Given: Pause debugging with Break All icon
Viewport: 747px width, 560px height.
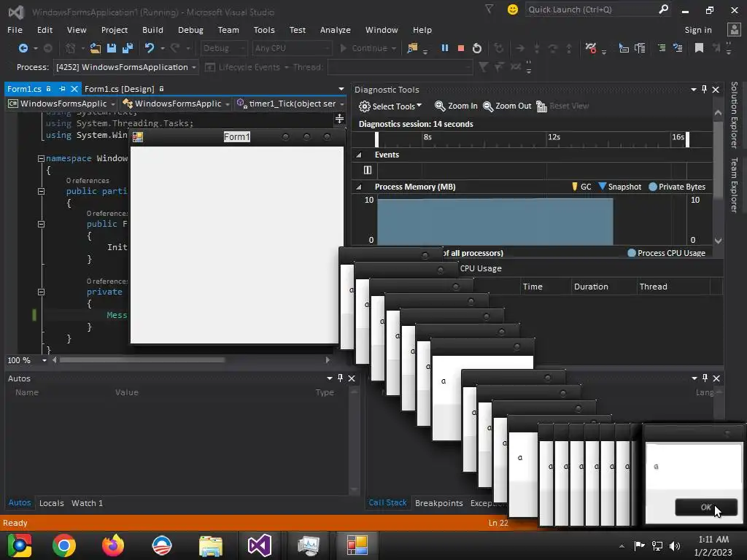Looking at the screenshot, I should click(445, 48).
